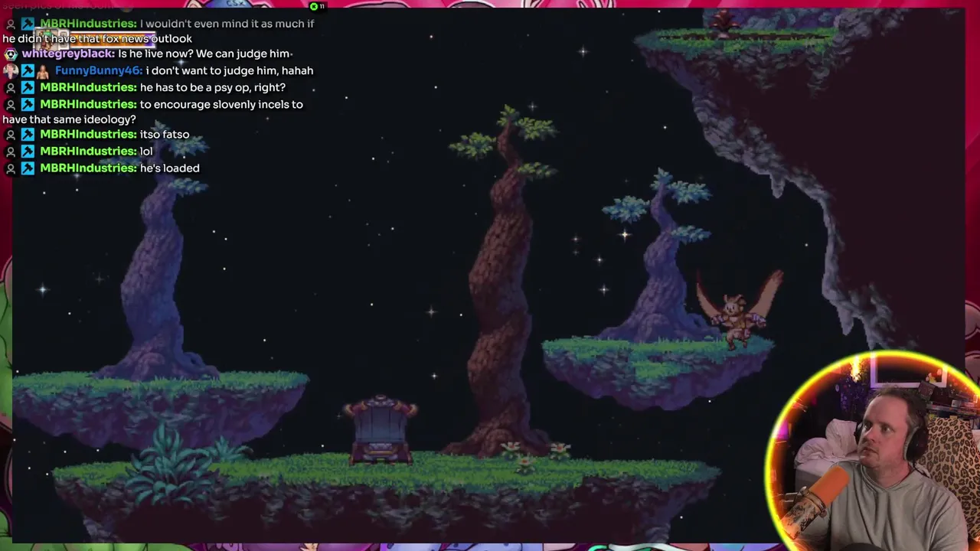Click the treasure chest on the grassy ground

(381, 429)
